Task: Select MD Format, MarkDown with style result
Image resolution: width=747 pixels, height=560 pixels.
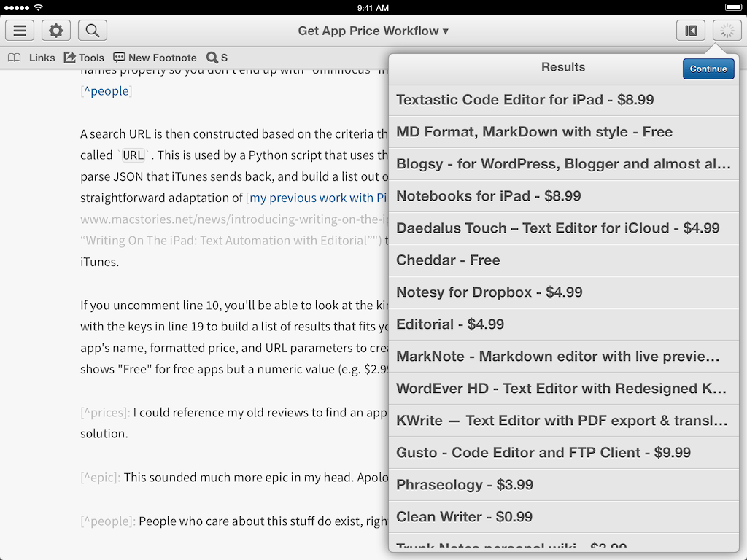Action: click(x=564, y=131)
